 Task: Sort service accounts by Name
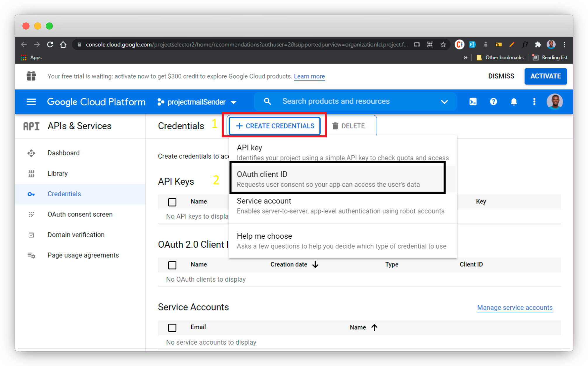pyautogui.click(x=363, y=327)
